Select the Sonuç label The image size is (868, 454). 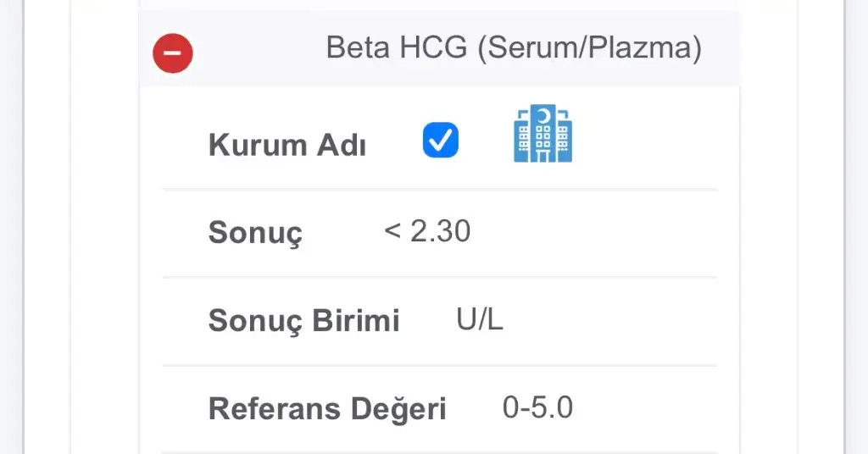[255, 233]
